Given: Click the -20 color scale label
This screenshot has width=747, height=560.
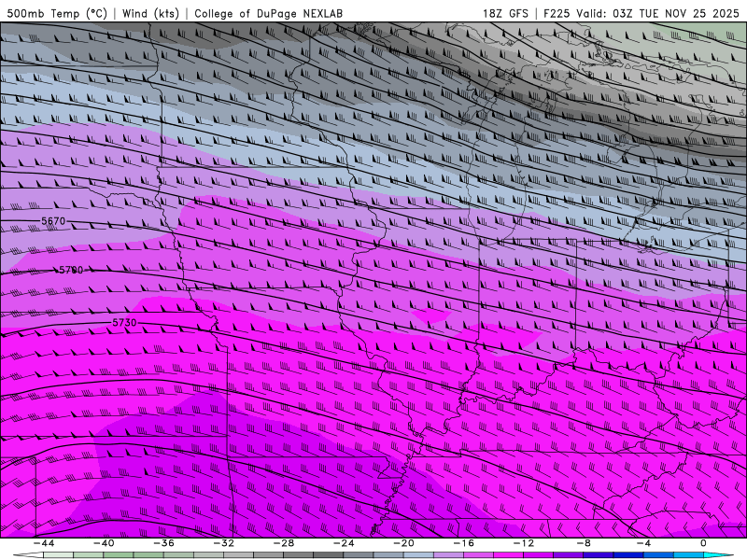Looking at the screenshot, I should (x=403, y=543).
